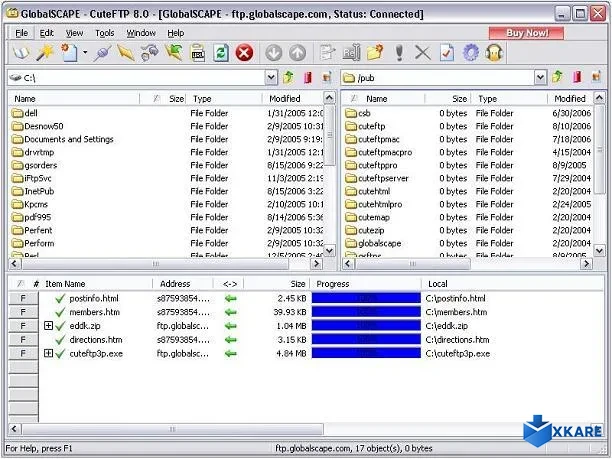Expand the eddk.zip queue item
Viewport: 612px width, 459px height.
48,326
